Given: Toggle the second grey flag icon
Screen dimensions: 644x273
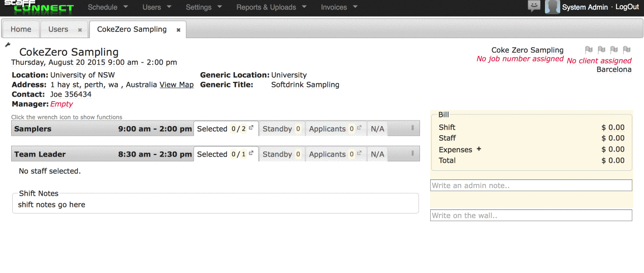Looking at the screenshot, I should click(x=601, y=50).
